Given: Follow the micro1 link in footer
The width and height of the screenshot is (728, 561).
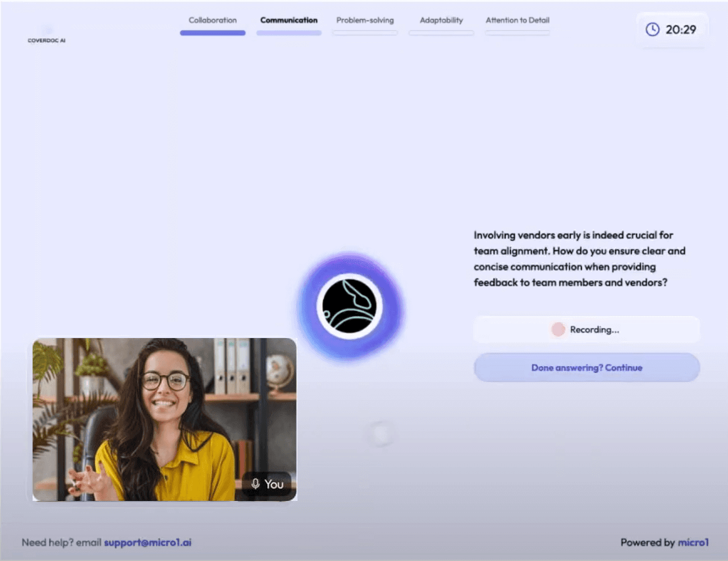Looking at the screenshot, I should tap(693, 542).
